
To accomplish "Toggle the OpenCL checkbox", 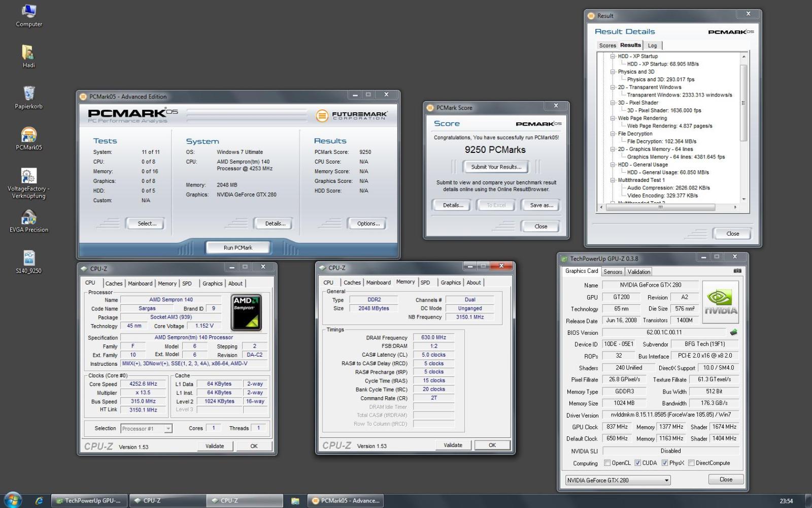I will (x=607, y=463).
